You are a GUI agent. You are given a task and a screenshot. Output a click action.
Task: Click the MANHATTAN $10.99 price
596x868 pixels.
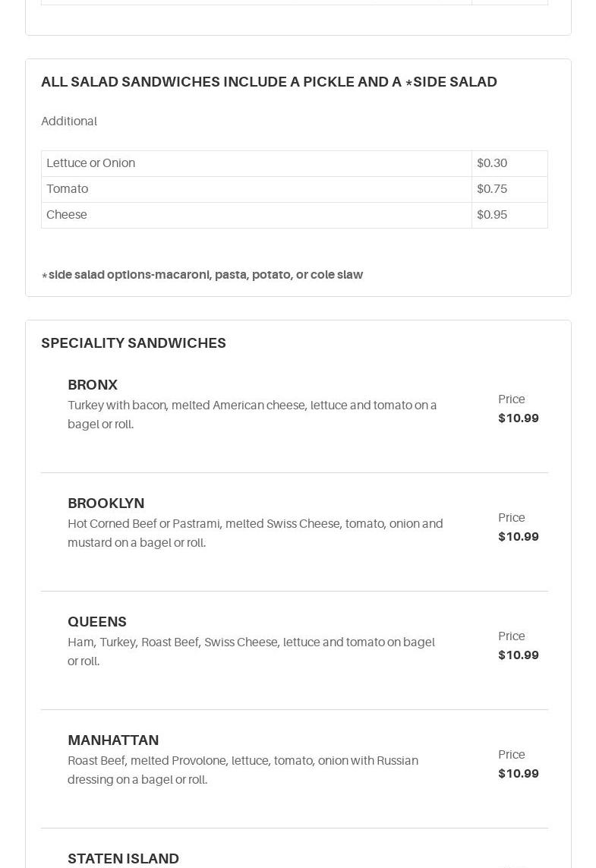pos(518,774)
